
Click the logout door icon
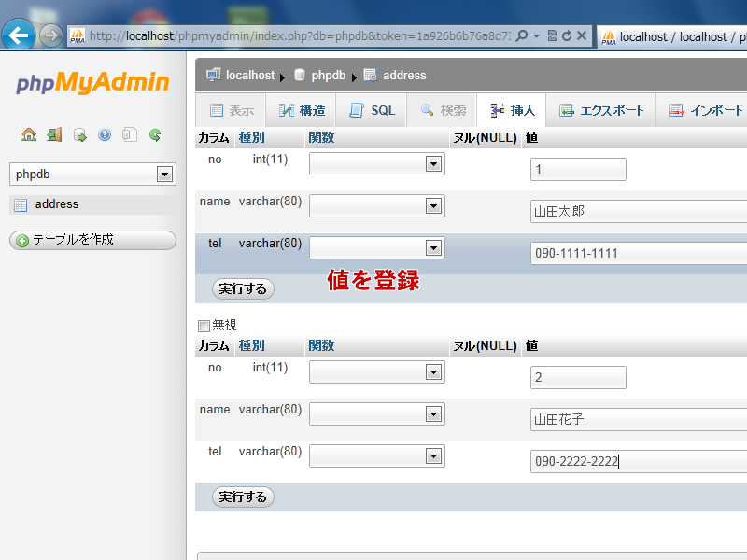(x=54, y=134)
